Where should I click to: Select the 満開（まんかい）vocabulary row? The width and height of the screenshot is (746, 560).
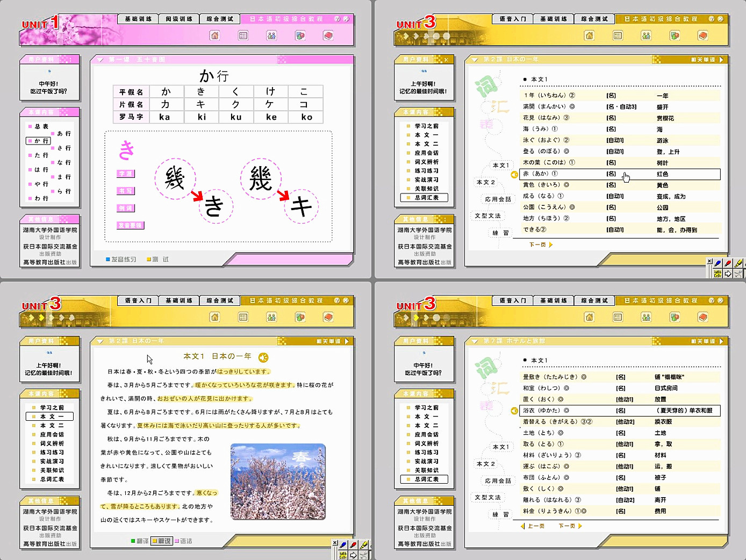[x=620, y=106]
